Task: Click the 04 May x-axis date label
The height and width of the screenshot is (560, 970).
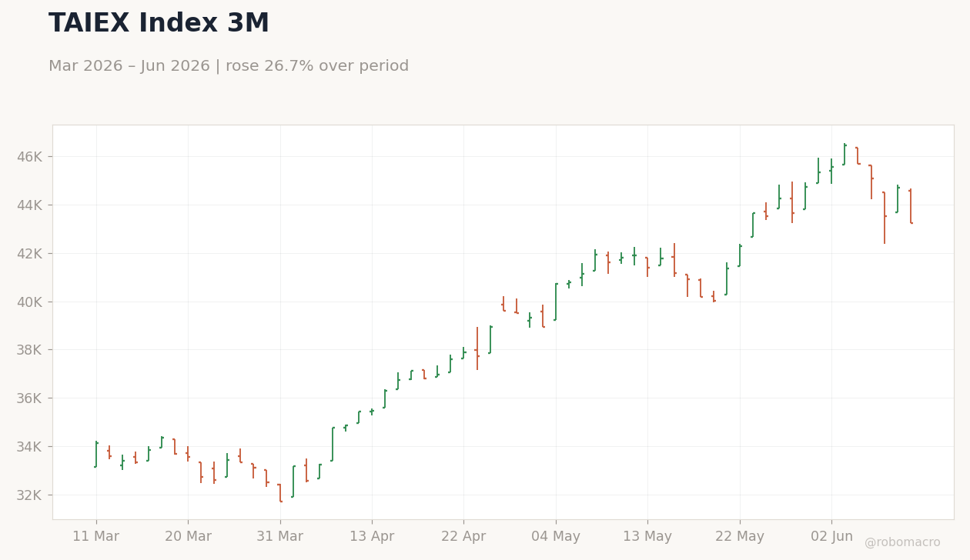Action: tap(556, 537)
